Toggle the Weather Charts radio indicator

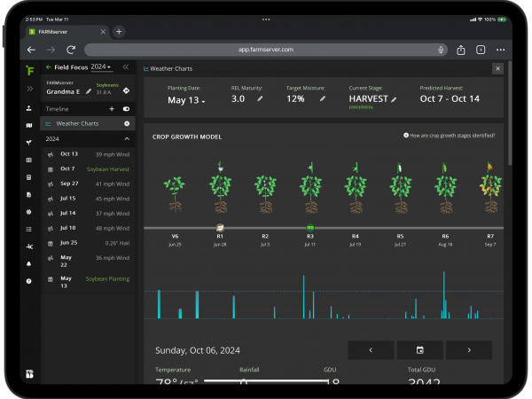[127, 123]
